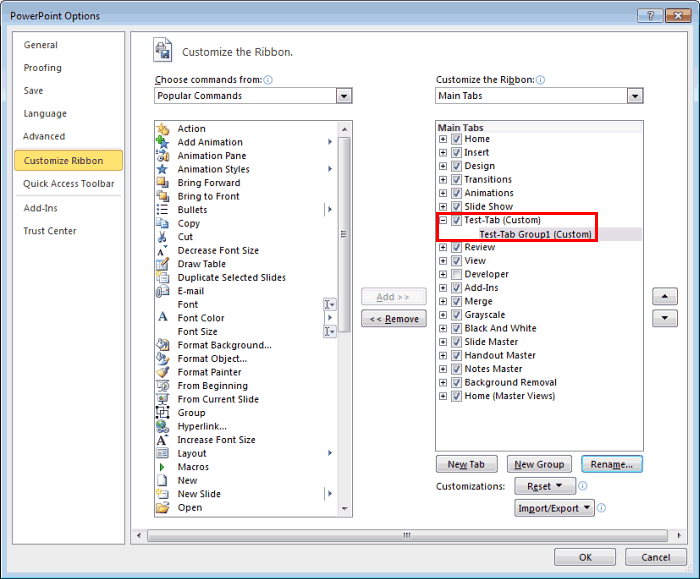Image resolution: width=700 pixels, height=579 pixels.
Task: Select the Macros play icon
Action: pyautogui.click(x=162, y=467)
